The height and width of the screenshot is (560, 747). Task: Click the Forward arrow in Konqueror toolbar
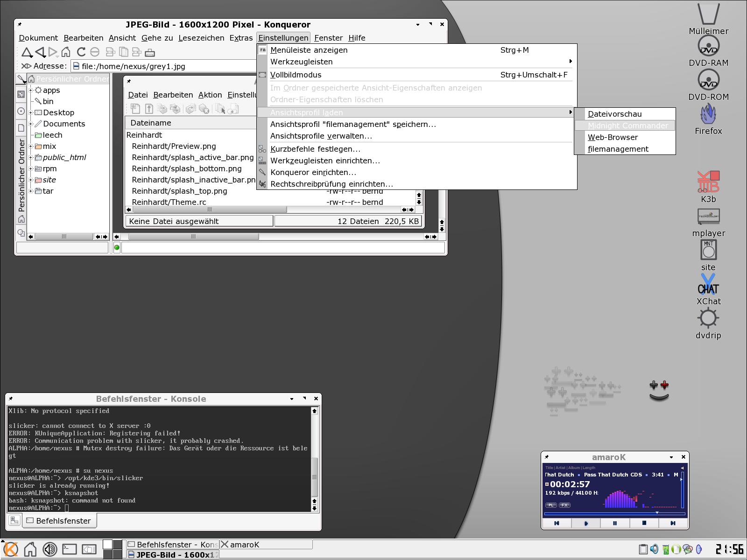click(53, 52)
